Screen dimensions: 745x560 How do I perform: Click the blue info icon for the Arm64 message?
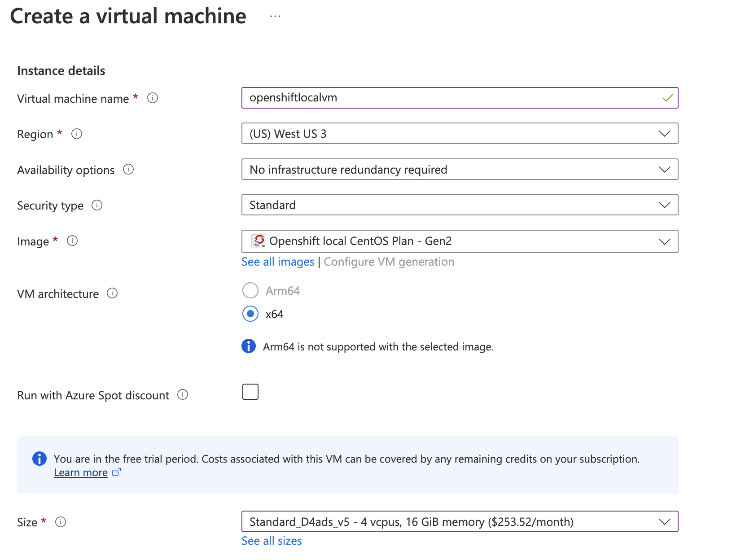pyautogui.click(x=249, y=346)
